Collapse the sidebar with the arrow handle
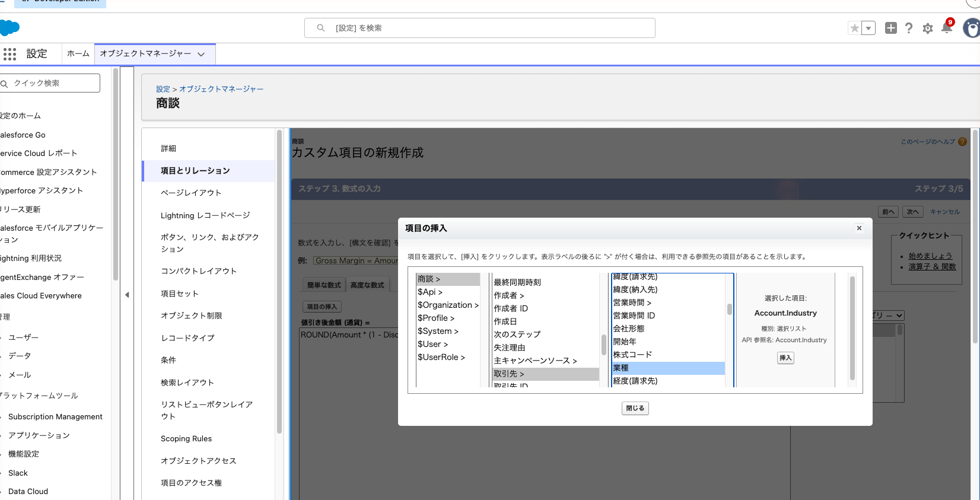The height and width of the screenshot is (500, 980). pyautogui.click(x=127, y=295)
